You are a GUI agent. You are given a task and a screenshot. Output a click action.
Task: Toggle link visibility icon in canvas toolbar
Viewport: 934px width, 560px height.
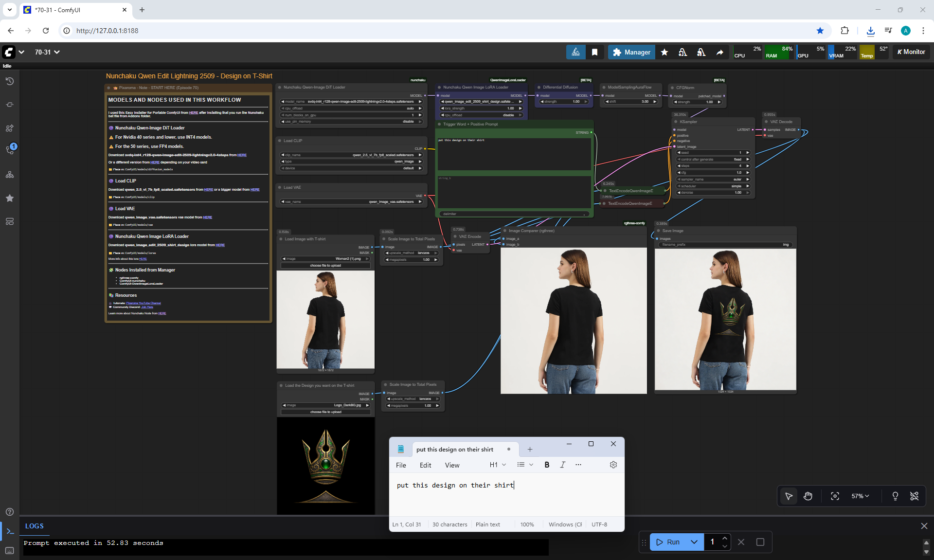coord(914,496)
